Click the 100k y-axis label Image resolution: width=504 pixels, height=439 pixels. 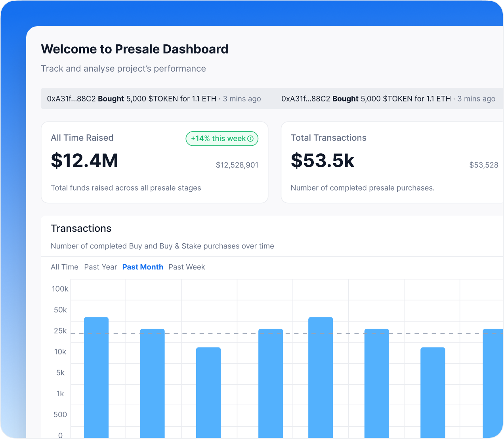60,289
